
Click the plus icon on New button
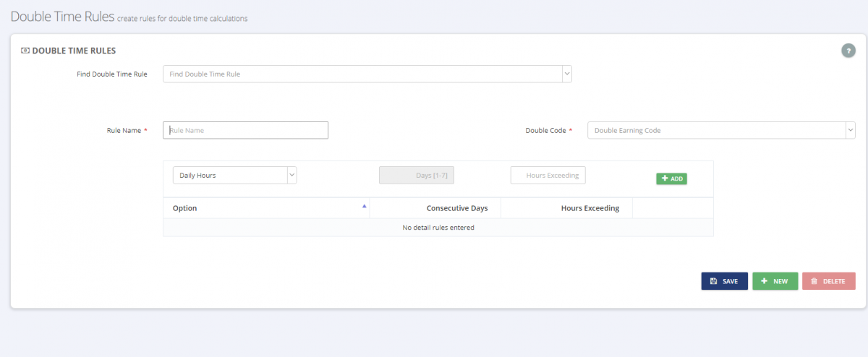tap(764, 281)
